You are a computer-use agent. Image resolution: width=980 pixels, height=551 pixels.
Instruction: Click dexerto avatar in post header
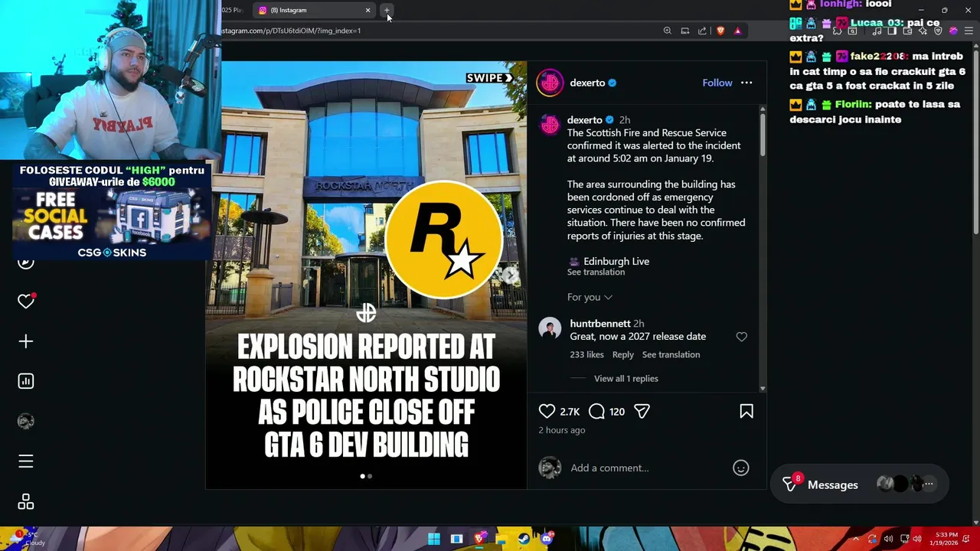click(550, 83)
